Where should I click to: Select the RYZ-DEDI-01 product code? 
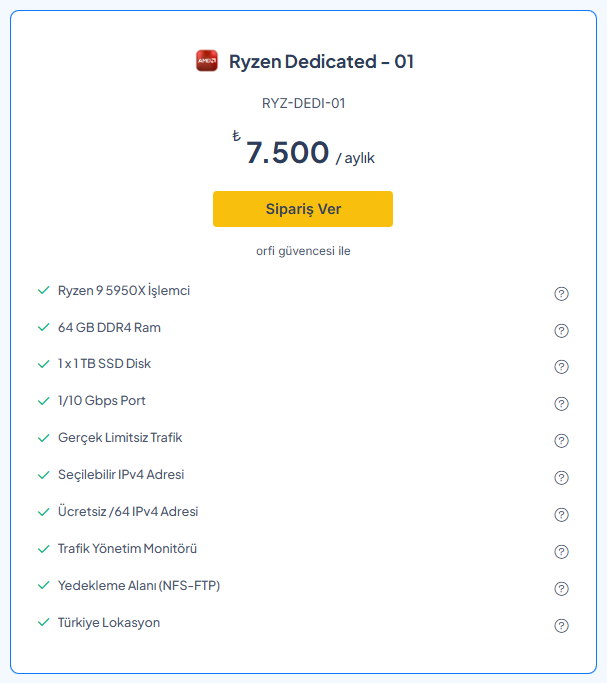coord(304,103)
